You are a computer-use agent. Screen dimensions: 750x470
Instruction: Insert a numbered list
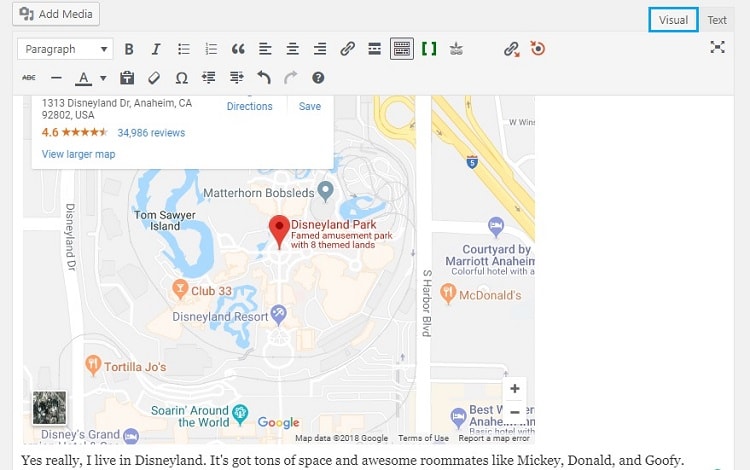(211, 49)
